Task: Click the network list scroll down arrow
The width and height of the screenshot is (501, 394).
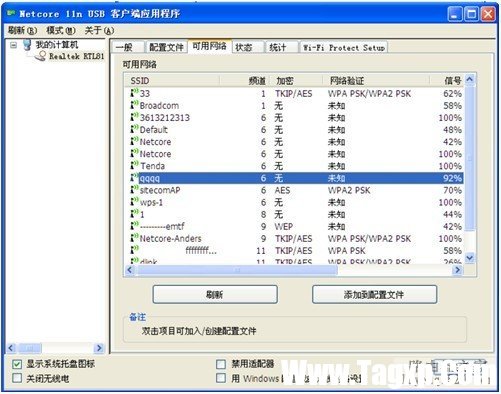Action: (x=470, y=258)
